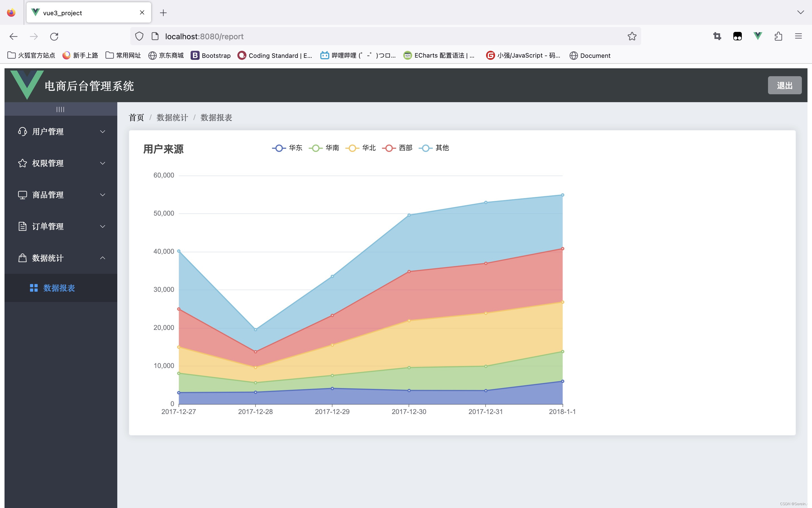Viewport: 812px width, 508px height.
Task: Open the Firefox hamburger menu
Action: 798,36
